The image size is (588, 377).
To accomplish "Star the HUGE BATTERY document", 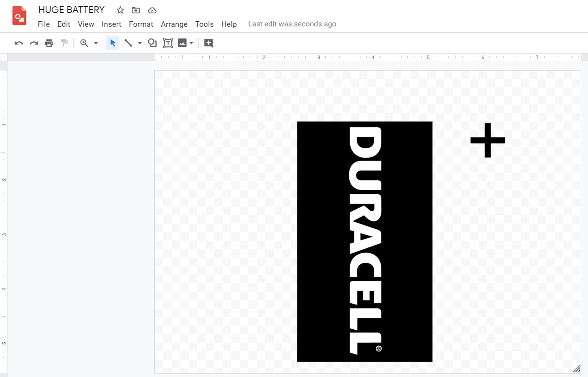I will coord(120,10).
